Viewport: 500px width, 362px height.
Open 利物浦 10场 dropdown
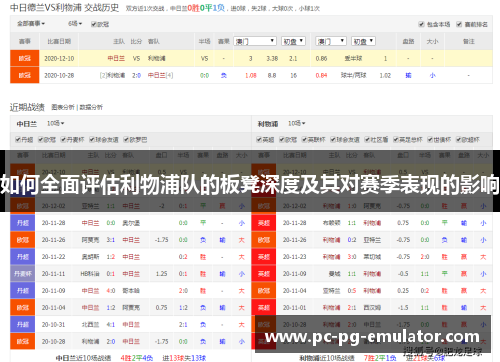[297, 123]
